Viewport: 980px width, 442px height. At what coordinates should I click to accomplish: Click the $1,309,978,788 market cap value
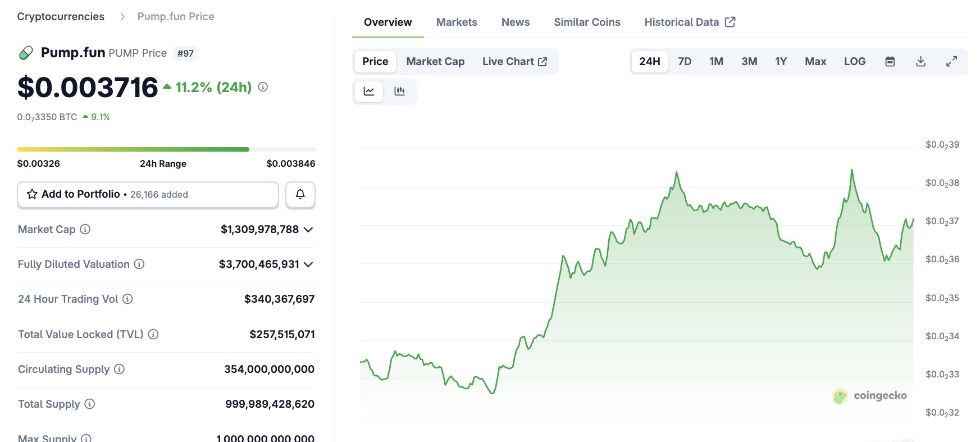[259, 229]
